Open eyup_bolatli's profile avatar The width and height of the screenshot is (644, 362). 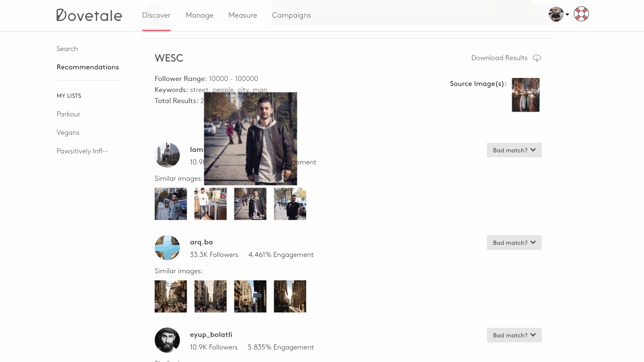(167, 340)
